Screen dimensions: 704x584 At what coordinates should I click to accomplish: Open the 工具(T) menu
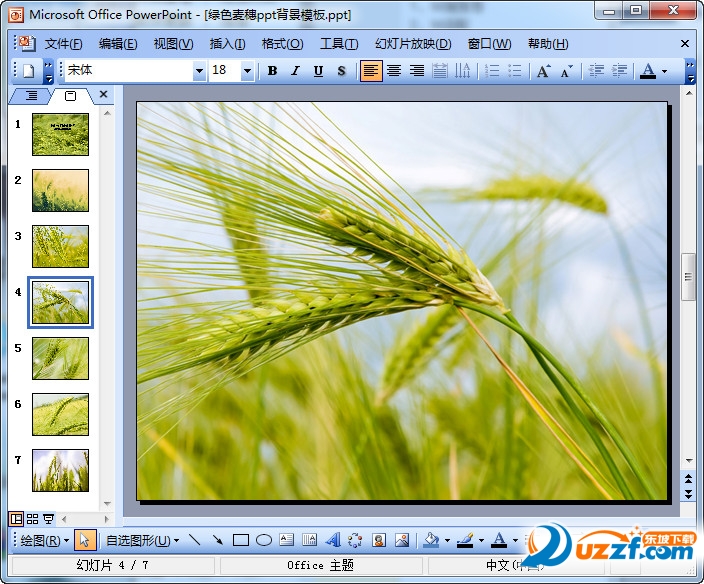coord(339,44)
